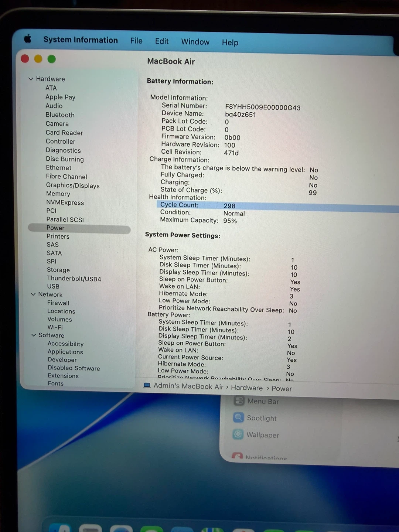Viewport: 399px width, 532px height.
Task: Select Fonts under Software
Action: click(55, 383)
